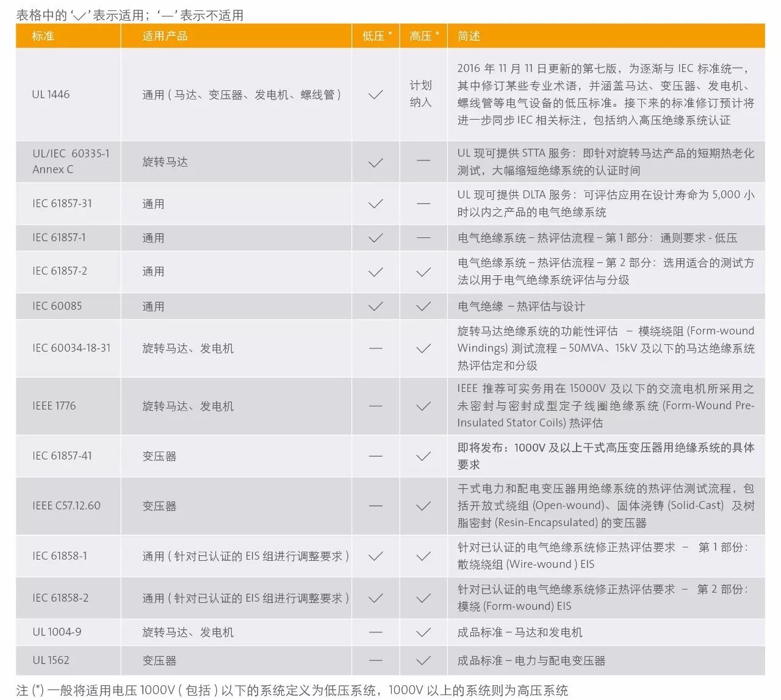Click the low-voltage checkmark for IEC 61858-1
The width and height of the screenshot is (781, 700).
point(376,556)
